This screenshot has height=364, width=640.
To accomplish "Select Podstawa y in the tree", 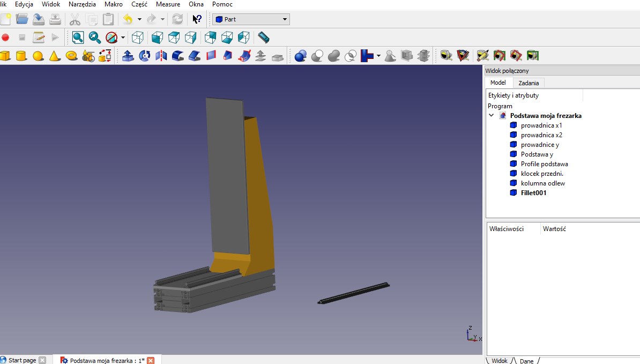I will pos(537,154).
